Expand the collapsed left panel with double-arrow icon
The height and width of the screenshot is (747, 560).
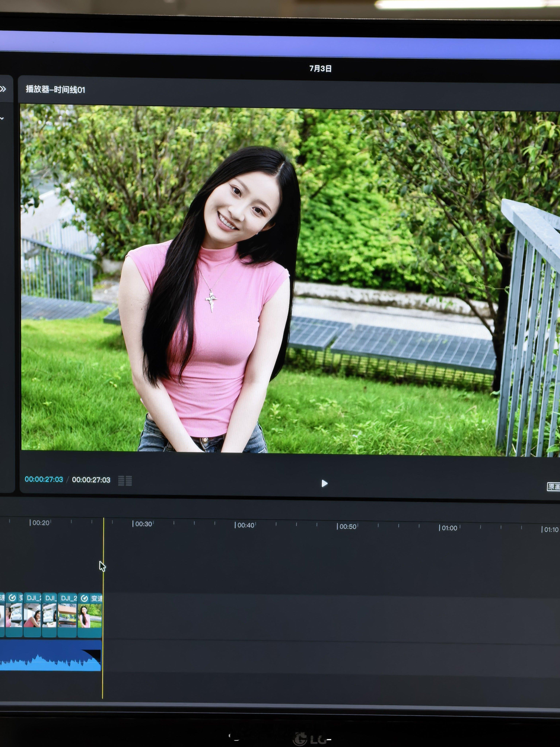click(x=3, y=89)
